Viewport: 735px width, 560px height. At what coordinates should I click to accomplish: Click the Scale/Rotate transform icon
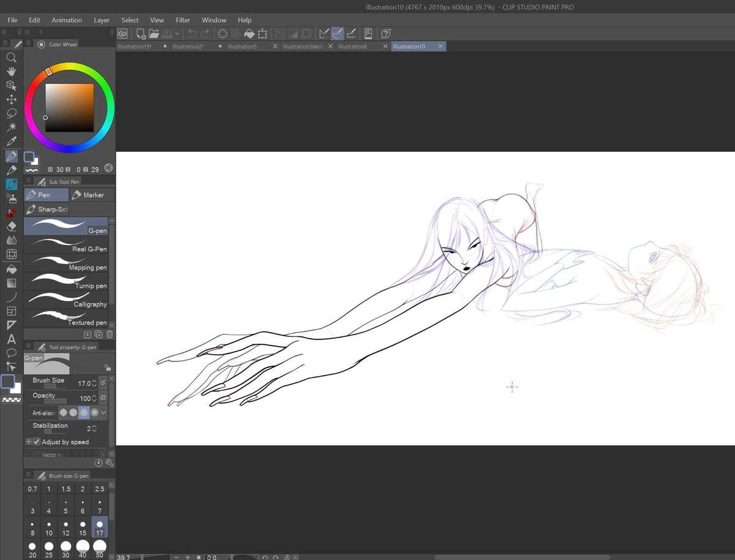[x=263, y=34]
